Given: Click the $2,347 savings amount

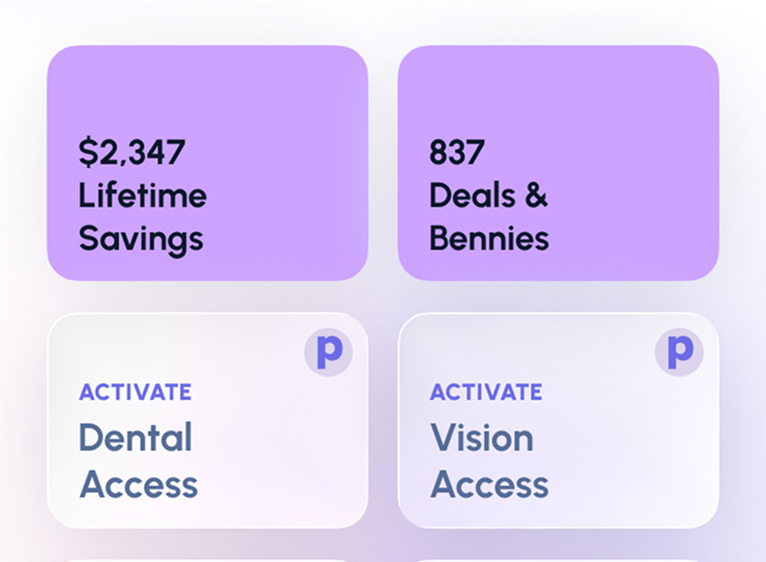Looking at the screenshot, I should [132, 152].
